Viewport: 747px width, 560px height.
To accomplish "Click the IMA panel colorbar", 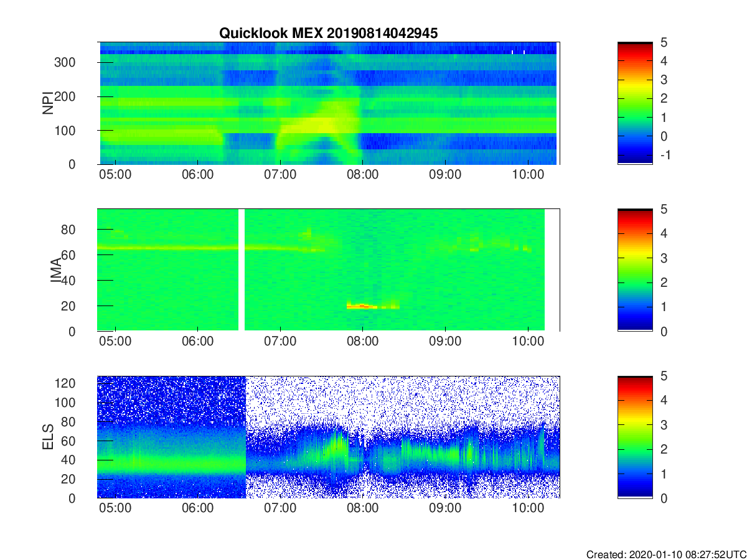I will (635, 270).
